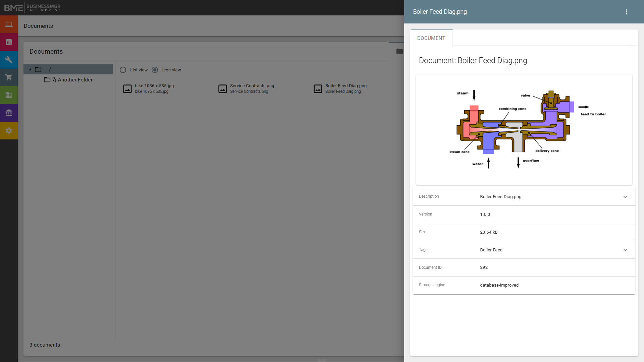Viewport: 644px width, 362px height.
Task: Open the three-dot menu for Boiler Feed Diag.png
Action: [x=626, y=12]
